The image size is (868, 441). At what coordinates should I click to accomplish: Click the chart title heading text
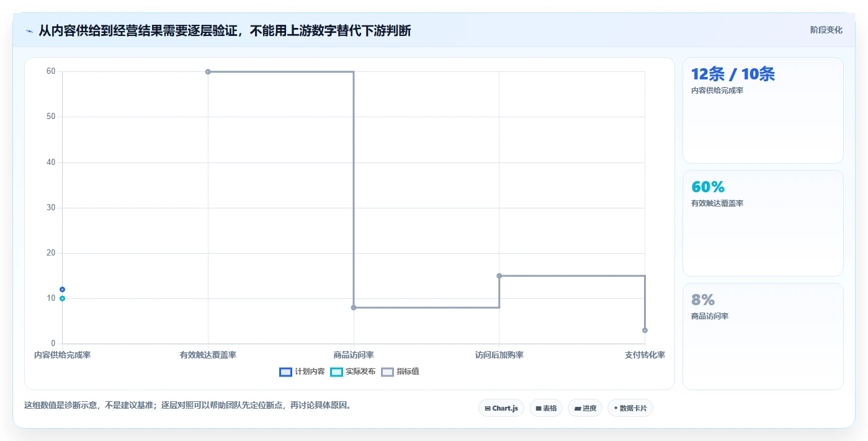(225, 30)
